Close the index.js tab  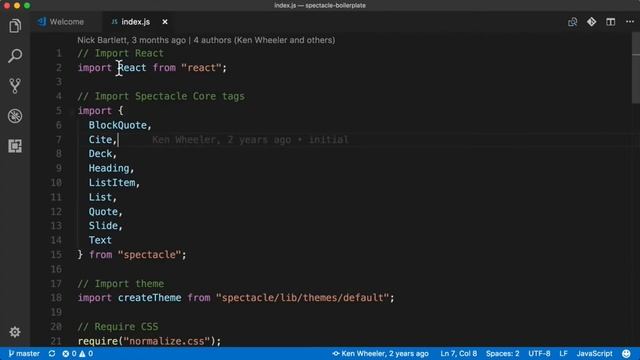[165, 22]
